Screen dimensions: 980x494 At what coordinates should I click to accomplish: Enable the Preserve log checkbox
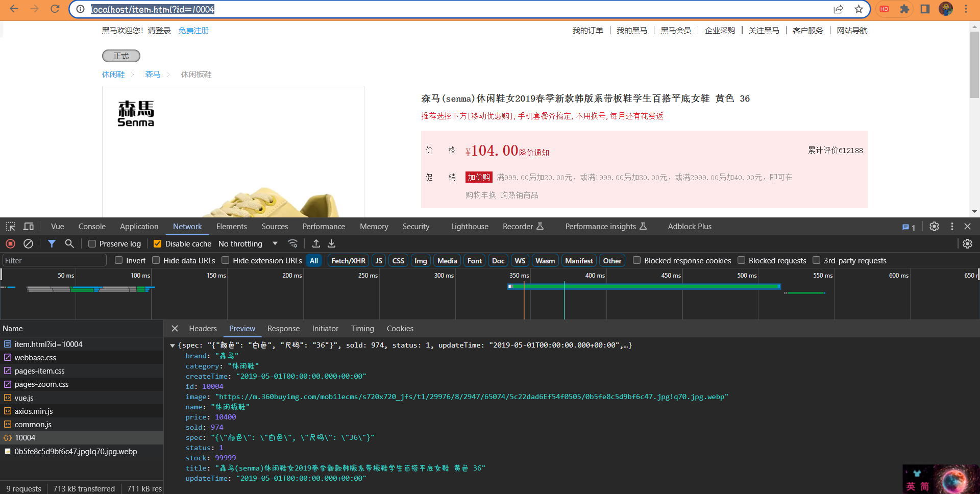tap(92, 244)
